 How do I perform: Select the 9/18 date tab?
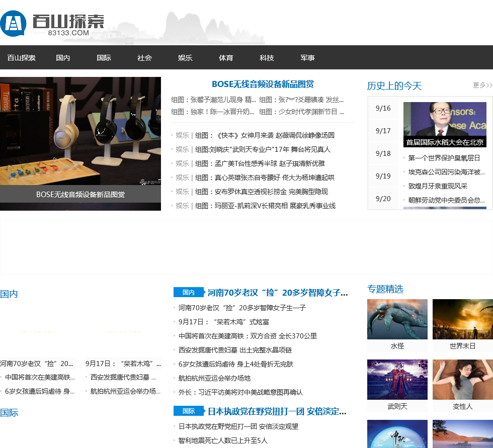383,153
